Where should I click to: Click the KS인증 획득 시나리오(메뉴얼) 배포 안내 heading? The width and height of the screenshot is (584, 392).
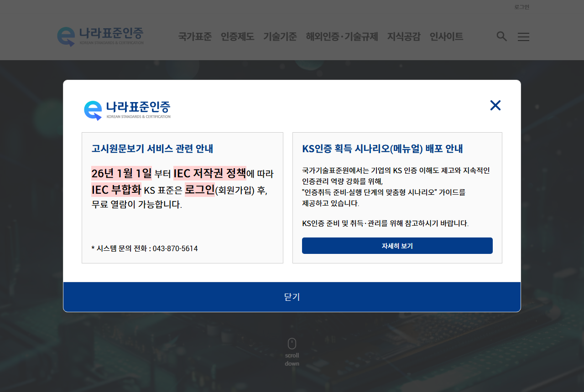coord(382,149)
